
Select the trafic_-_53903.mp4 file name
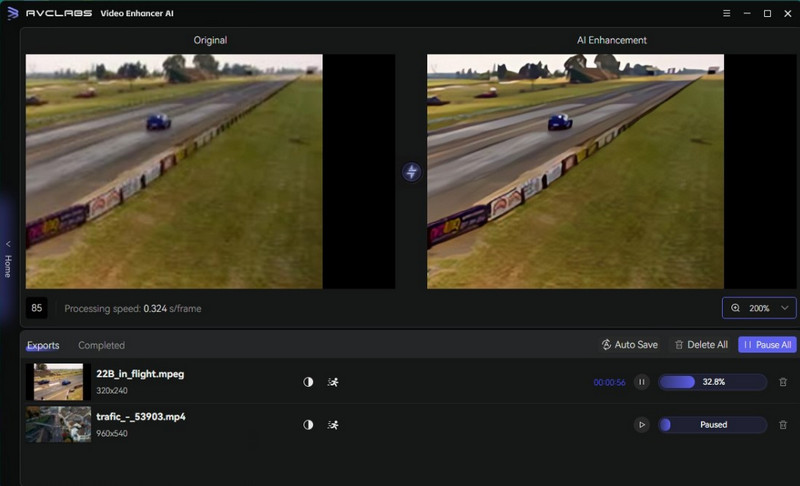pos(141,417)
